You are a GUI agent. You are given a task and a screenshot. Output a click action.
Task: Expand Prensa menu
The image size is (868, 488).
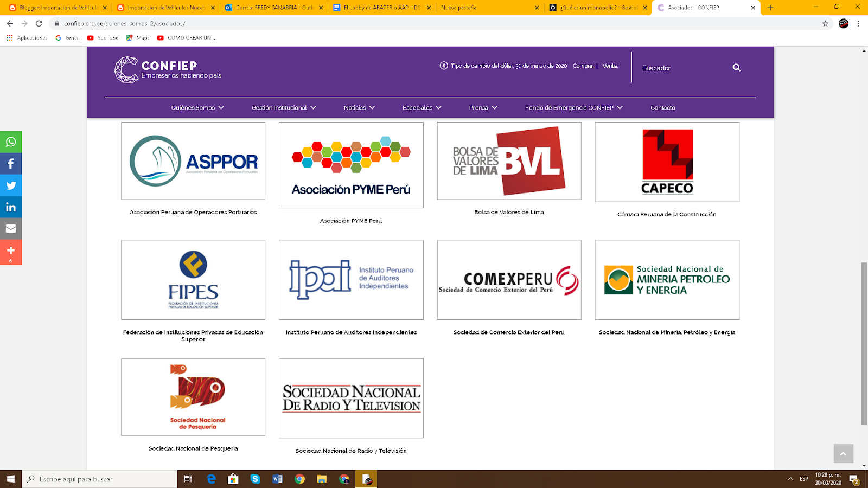click(483, 108)
